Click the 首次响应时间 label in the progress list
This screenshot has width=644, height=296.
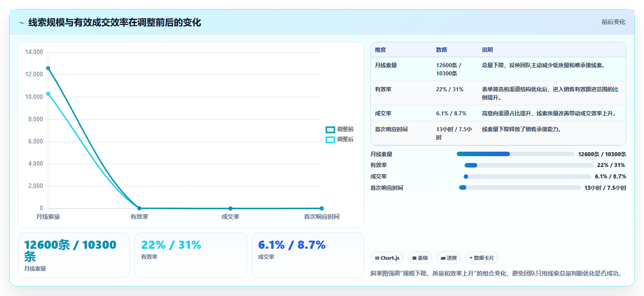click(387, 188)
